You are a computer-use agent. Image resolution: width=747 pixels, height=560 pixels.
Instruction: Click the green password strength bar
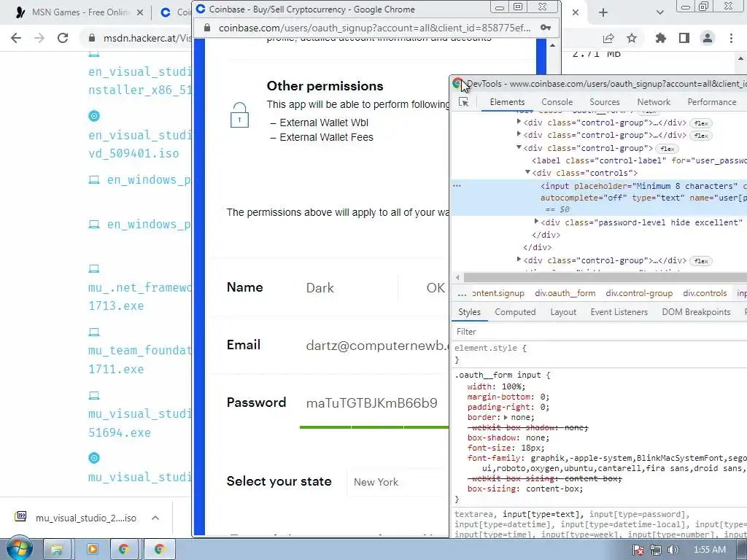coord(374,427)
